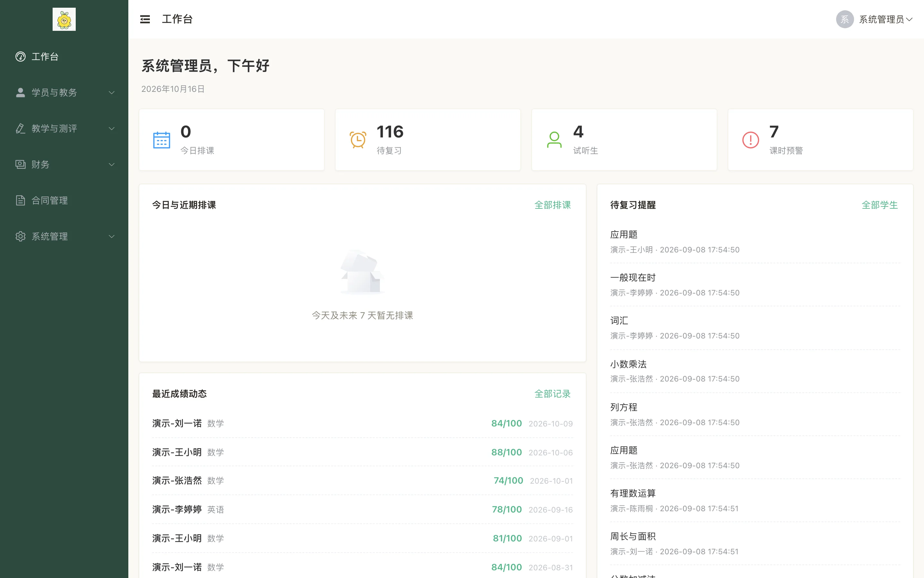
Task: Expand the 财务 submenu chevron
Action: [x=112, y=164]
